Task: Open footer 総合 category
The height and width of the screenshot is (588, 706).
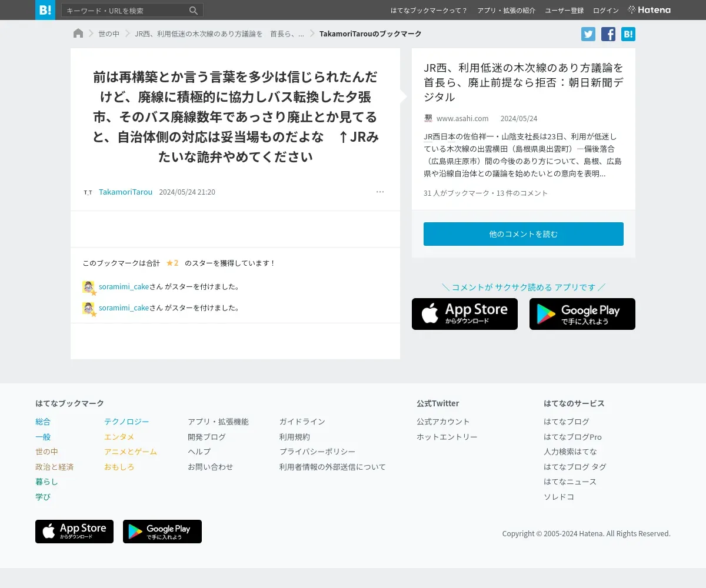Action: point(43,422)
